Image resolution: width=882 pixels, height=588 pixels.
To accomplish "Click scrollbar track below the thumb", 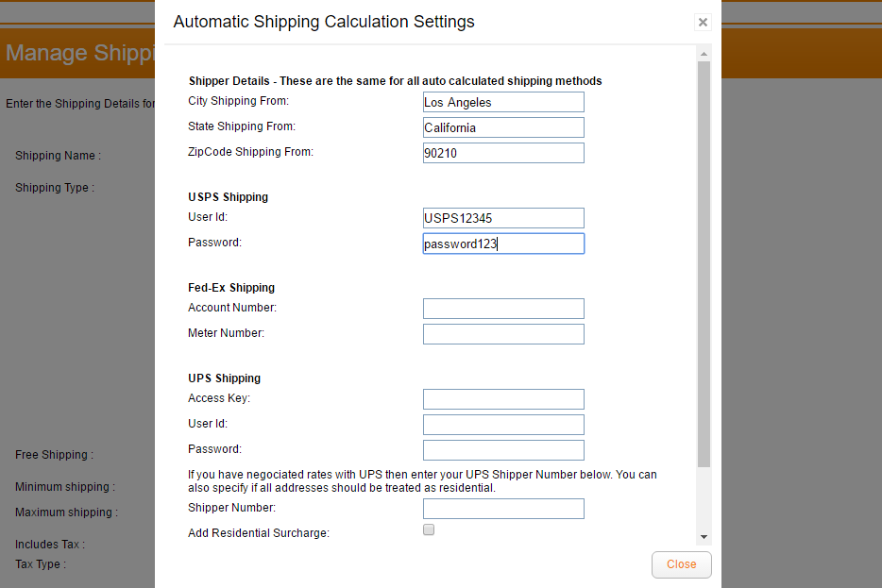I will (704, 500).
